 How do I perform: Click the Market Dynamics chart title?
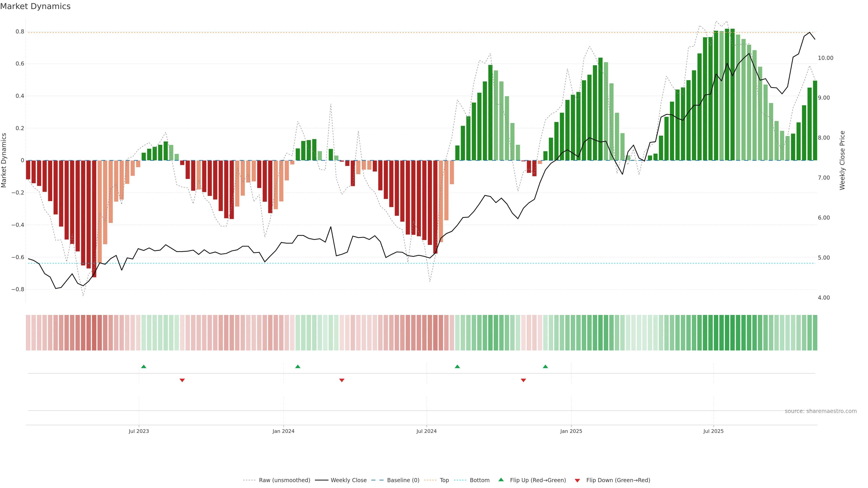(35, 6)
